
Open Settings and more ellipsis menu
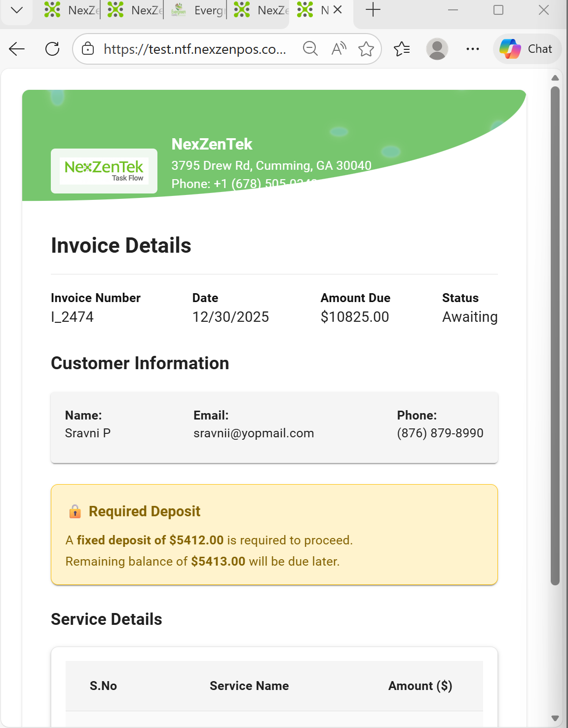click(472, 49)
